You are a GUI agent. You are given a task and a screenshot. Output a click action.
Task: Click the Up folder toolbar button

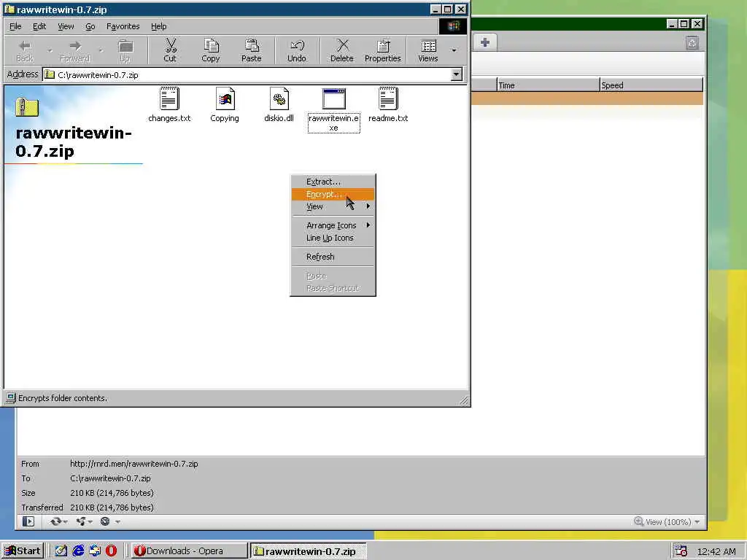[125, 50]
